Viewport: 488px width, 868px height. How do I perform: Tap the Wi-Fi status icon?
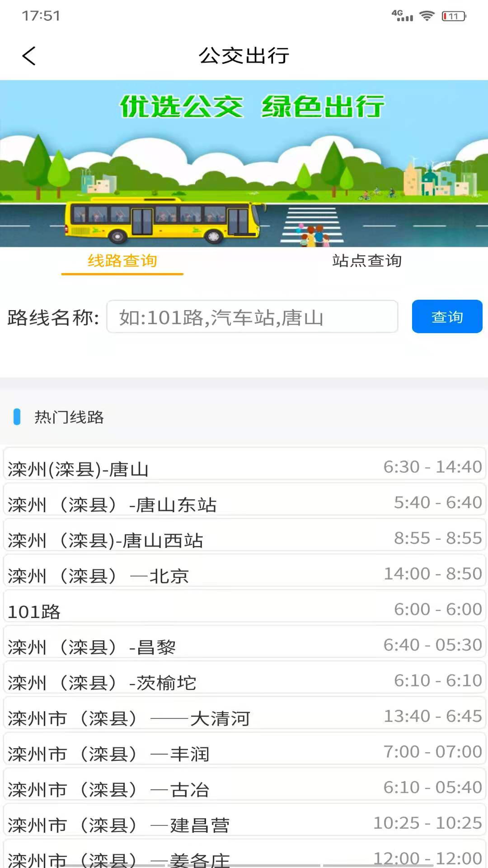coord(427,16)
